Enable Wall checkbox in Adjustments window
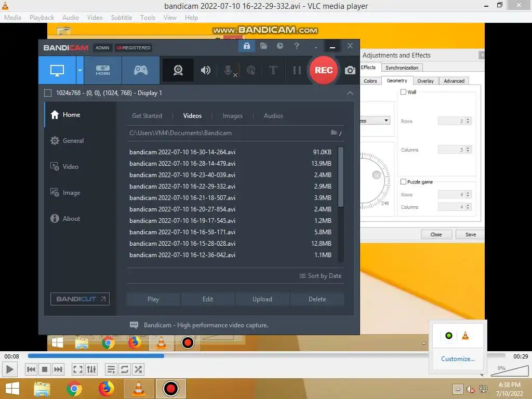532x399 pixels. point(403,92)
